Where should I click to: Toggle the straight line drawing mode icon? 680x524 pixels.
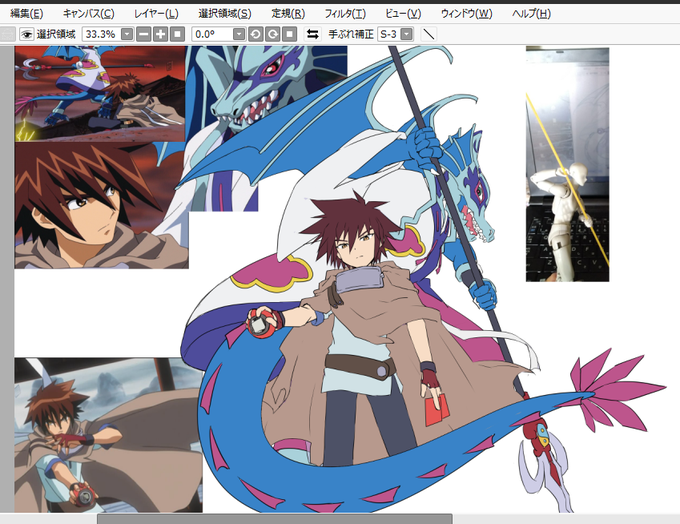(x=428, y=34)
